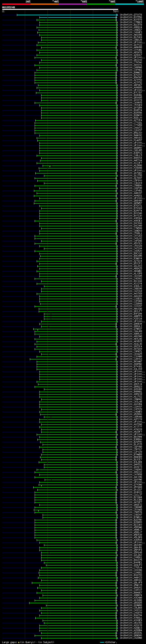Screen dimensions: 146x644
Task: Select hit UniRef100_C9LB68
Action: (x=131, y=608)
